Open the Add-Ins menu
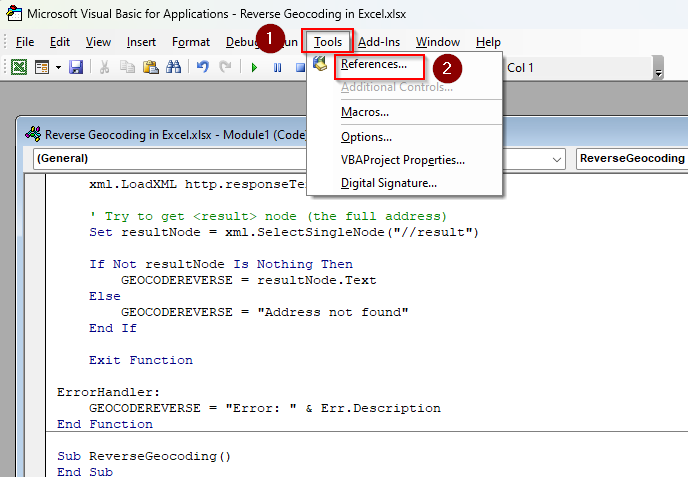The width and height of the screenshot is (688, 477). point(379,42)
